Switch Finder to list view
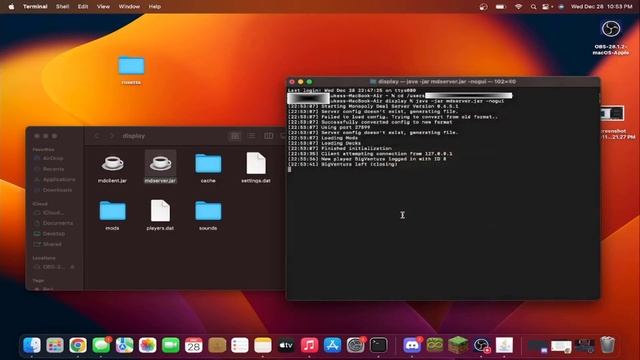 pyautogui.click(x=251, y=136)
